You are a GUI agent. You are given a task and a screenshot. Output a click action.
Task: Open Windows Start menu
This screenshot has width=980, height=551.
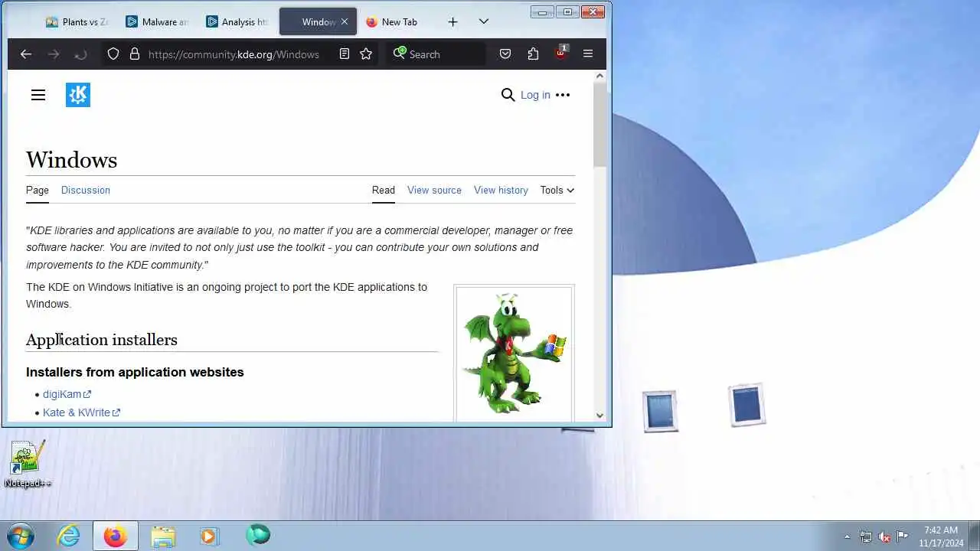click(x=20, y=536)
